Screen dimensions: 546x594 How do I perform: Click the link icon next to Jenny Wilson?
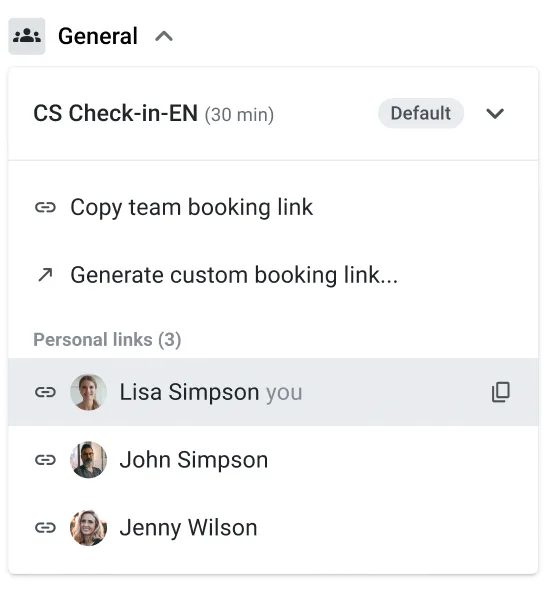coord(45,528)
